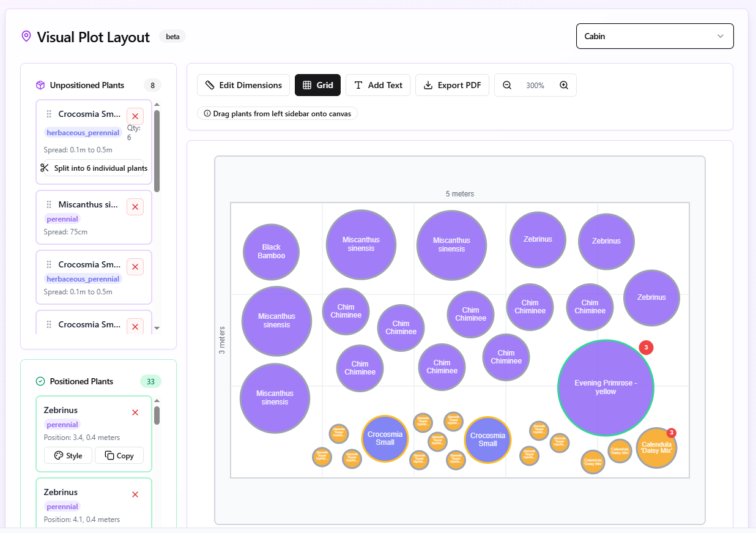
Task: Delete first positioned Zebrinus plant
Action: point(135,412)
